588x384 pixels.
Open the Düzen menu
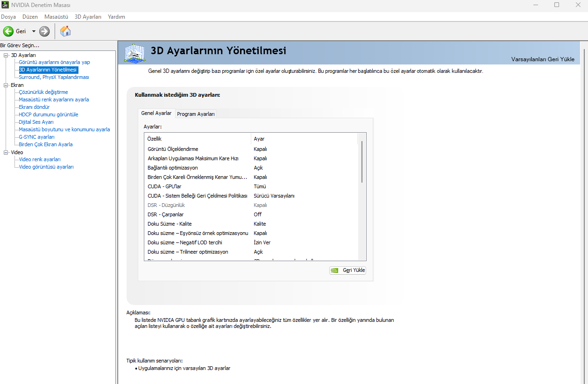point(30,17)
